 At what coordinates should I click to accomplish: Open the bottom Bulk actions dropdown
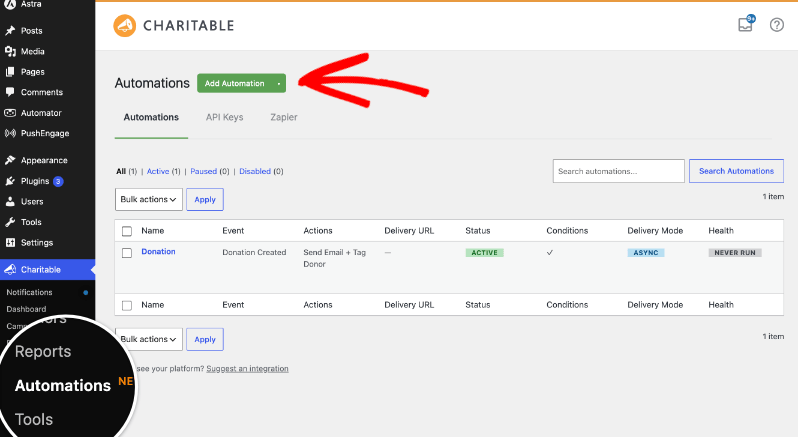pyautogui.click(x=149, y=339)
